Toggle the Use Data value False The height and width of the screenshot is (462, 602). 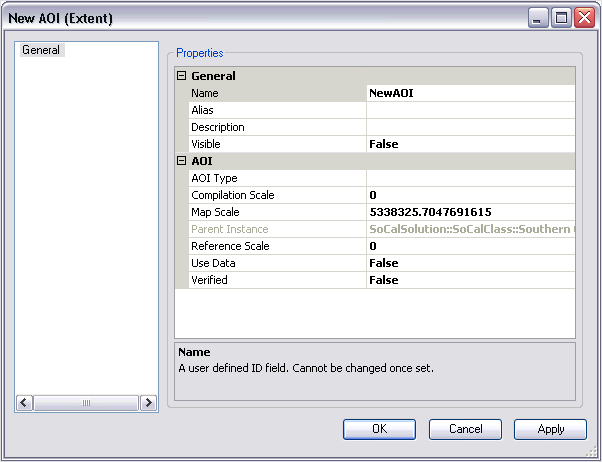(470, 263)
